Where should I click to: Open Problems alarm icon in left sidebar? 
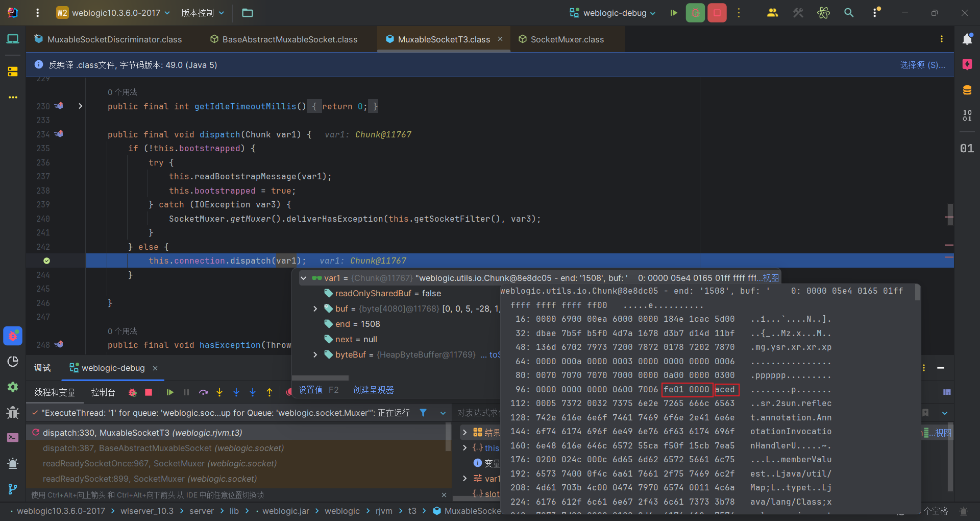(x=13, y=463)
